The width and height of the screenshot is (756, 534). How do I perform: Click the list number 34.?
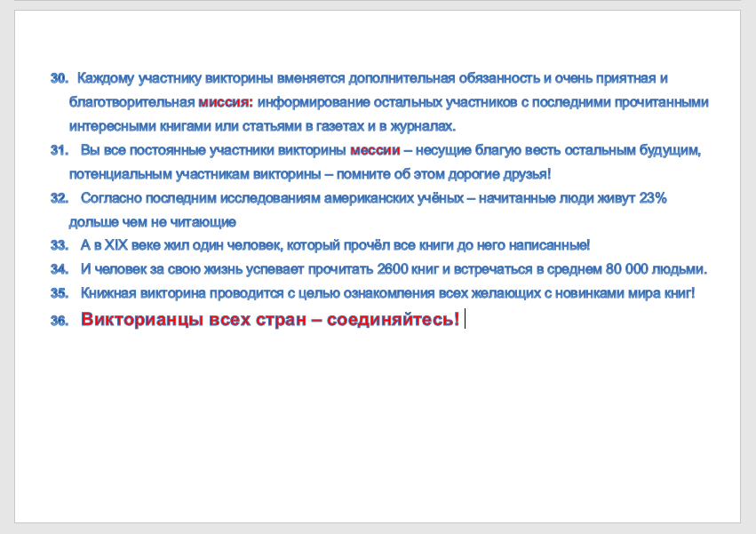pyautogui.click(x=60, y=268)
